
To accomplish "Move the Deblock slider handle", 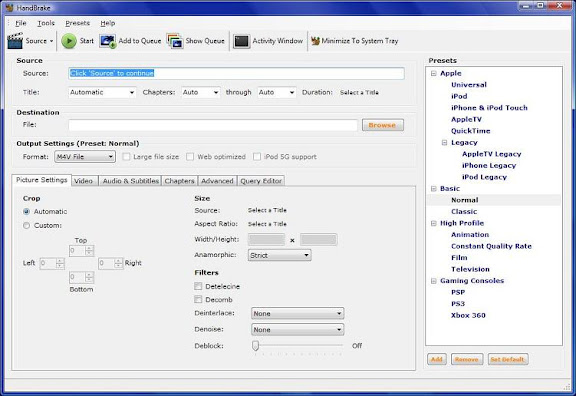I will [x=255, y=346].
